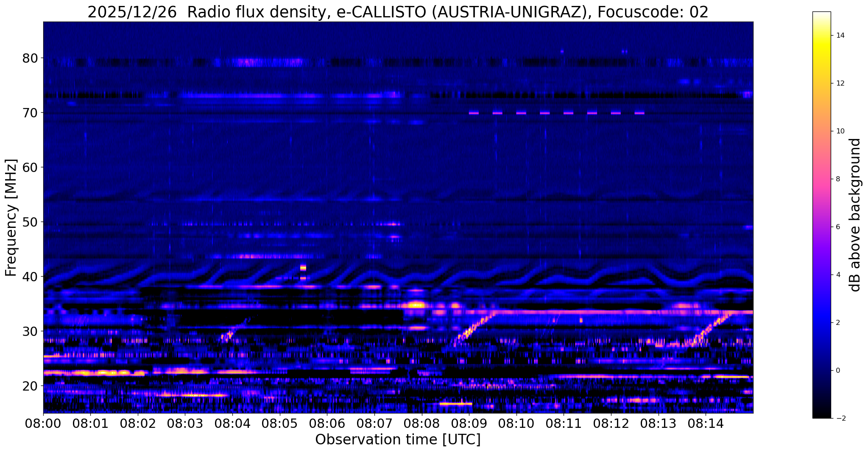This screenshot has height=452, width=868.
Task: Click the colorbar tick value 12
Action: (840, 83)
